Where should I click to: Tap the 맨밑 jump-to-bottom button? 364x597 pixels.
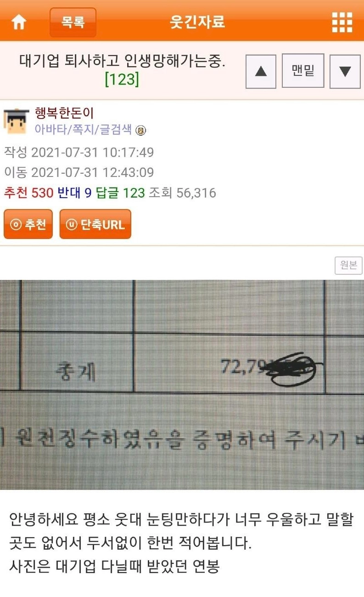(x=303, y=70)
